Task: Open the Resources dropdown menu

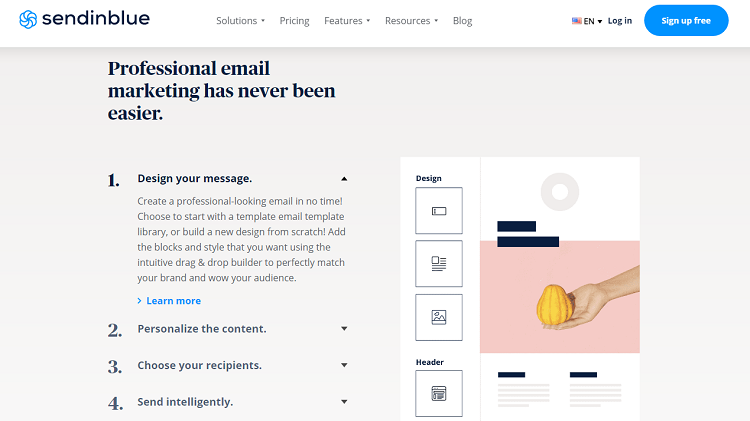Action: [x=411, y=21]
